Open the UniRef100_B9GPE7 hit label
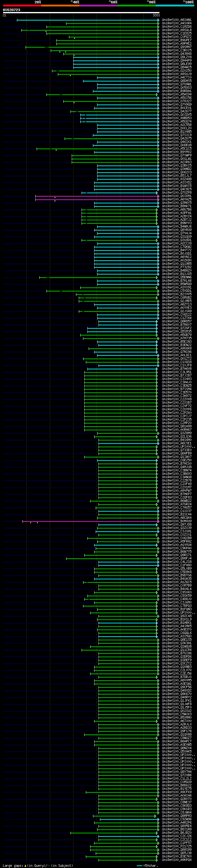This screenshot has height=868, width=197. 176,40
